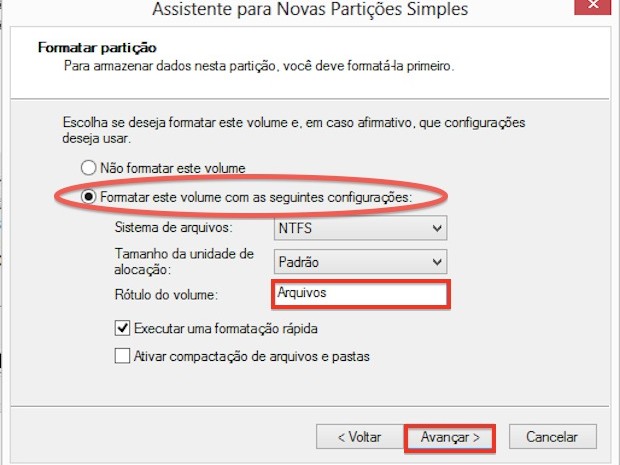Click the 'Para armazenar dados nesta partição' description

260,66
